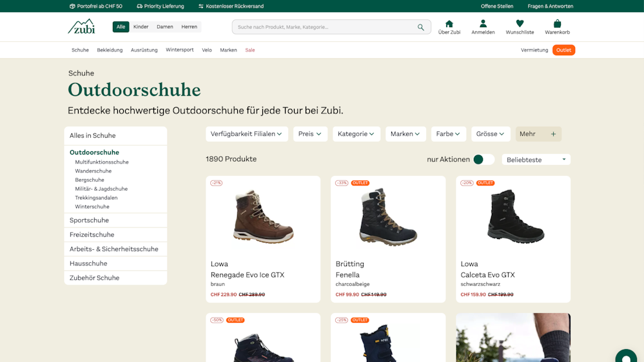
Task: Select Outdoorschuhe in sidebar
Action: [94, 152]
